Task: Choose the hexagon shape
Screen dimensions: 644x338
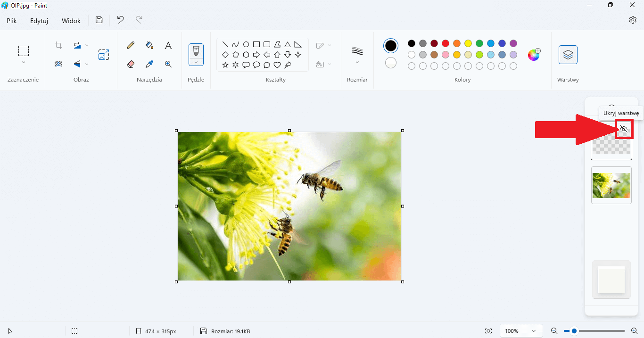Action: [246, 55]
